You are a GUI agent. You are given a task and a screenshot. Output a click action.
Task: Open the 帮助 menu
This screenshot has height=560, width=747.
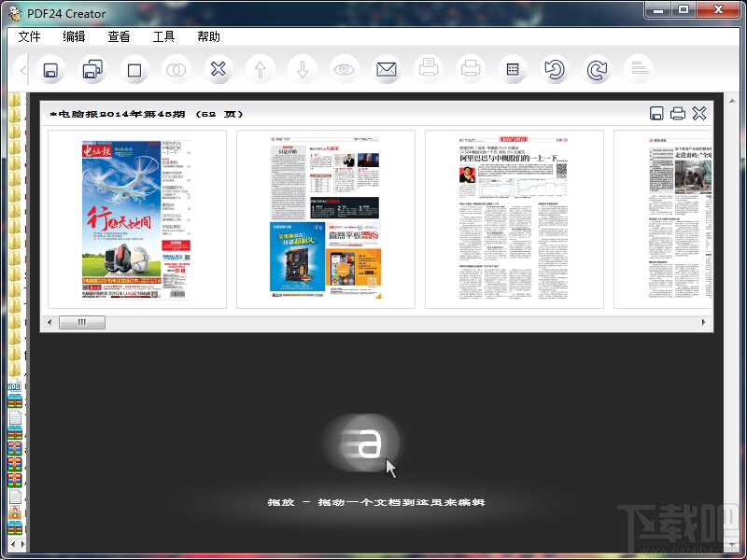click(x=208, y=36)
